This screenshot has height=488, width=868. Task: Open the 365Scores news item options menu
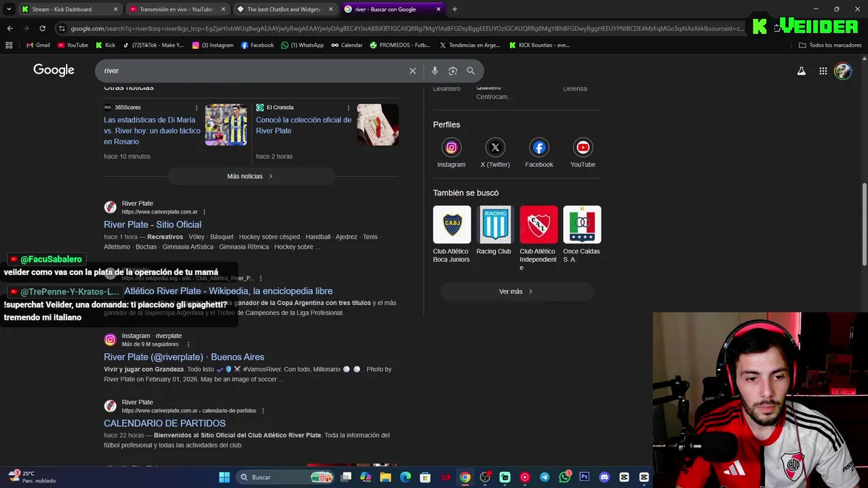tap(197, 108)
